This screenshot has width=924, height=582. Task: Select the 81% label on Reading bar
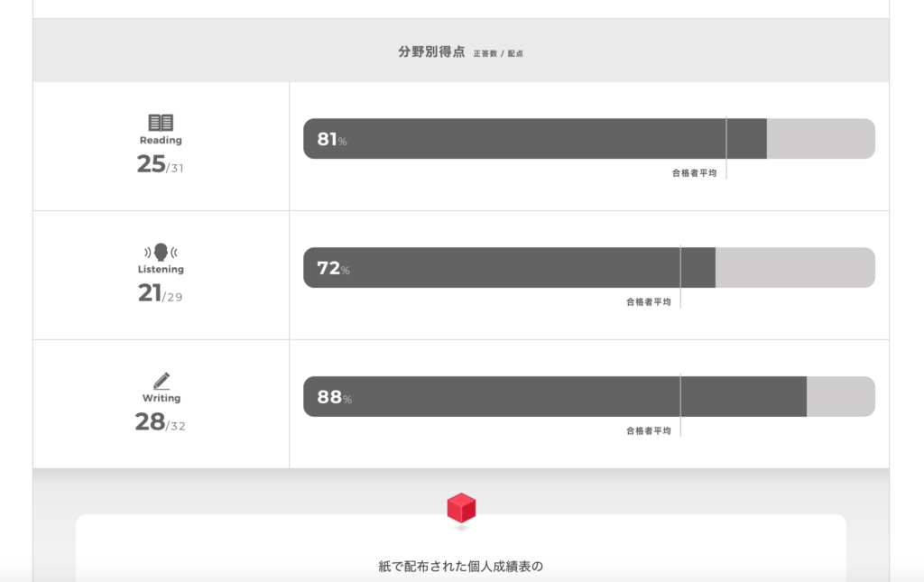[331, 140]
